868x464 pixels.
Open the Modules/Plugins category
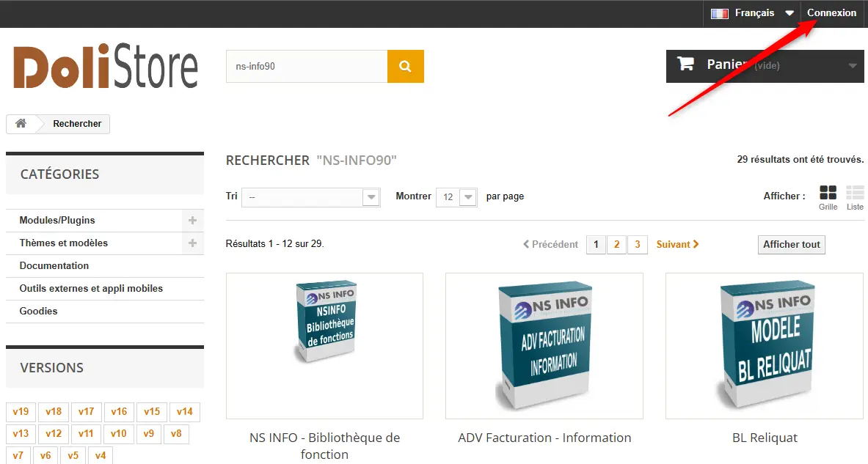point(57,220)
